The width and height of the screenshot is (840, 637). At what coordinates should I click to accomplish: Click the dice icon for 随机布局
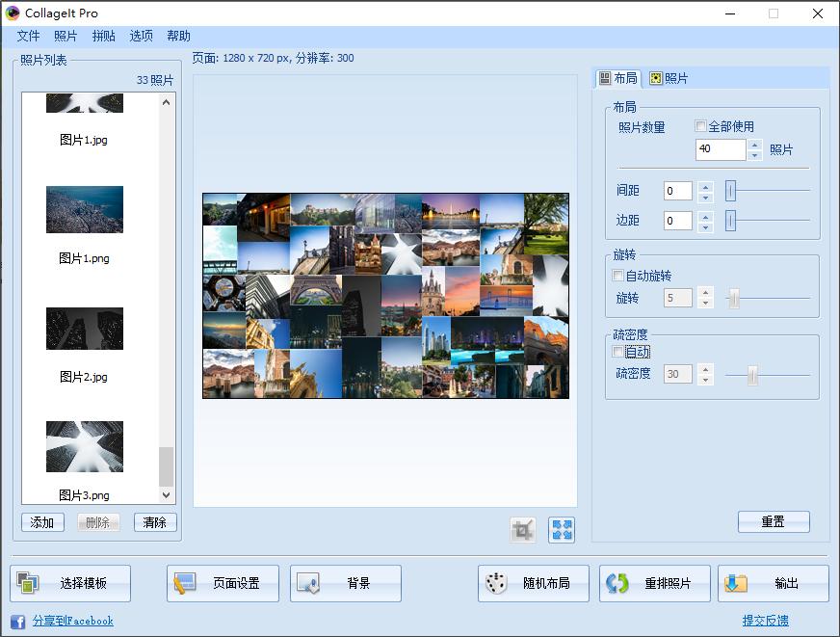496,582
